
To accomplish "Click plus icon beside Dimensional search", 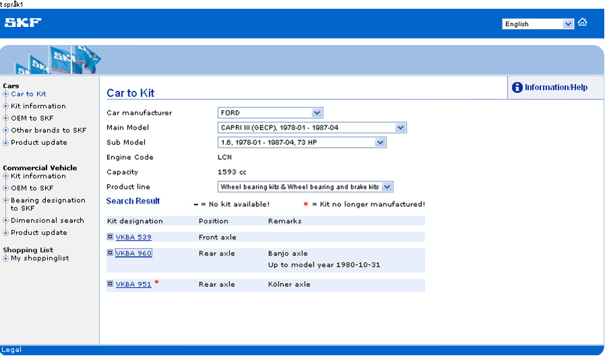I will pyautogui.click(x=5, y=220).
